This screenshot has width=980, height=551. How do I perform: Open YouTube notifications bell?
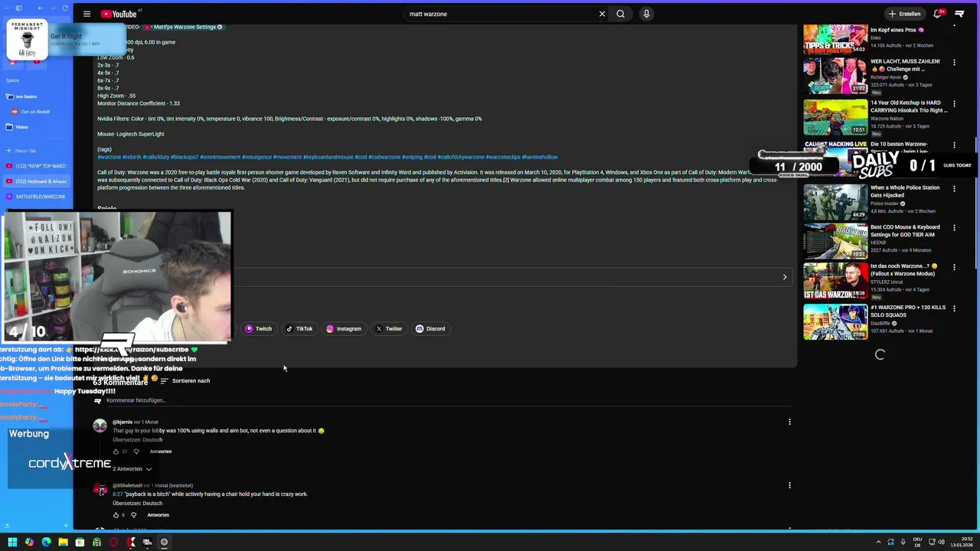pos(937,14)
